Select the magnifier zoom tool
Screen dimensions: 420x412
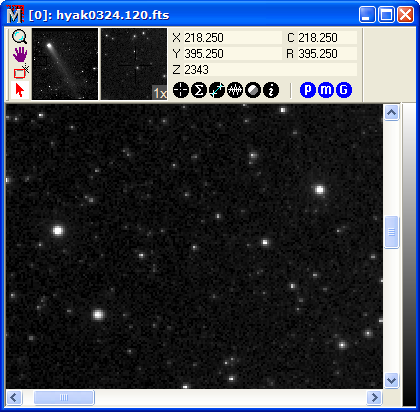[x=19, y=37]
